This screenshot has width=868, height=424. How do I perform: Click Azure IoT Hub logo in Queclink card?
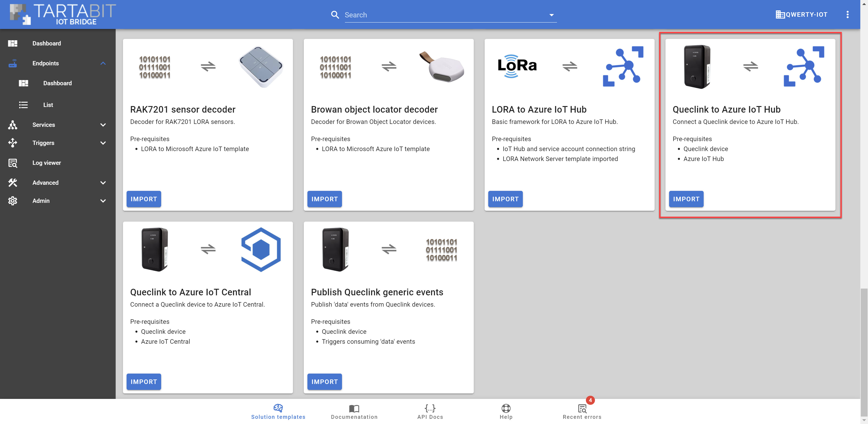804,66
